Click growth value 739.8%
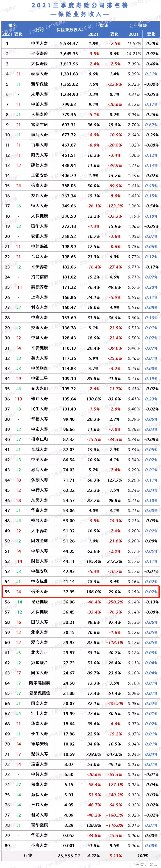 [x=93, y=754]
